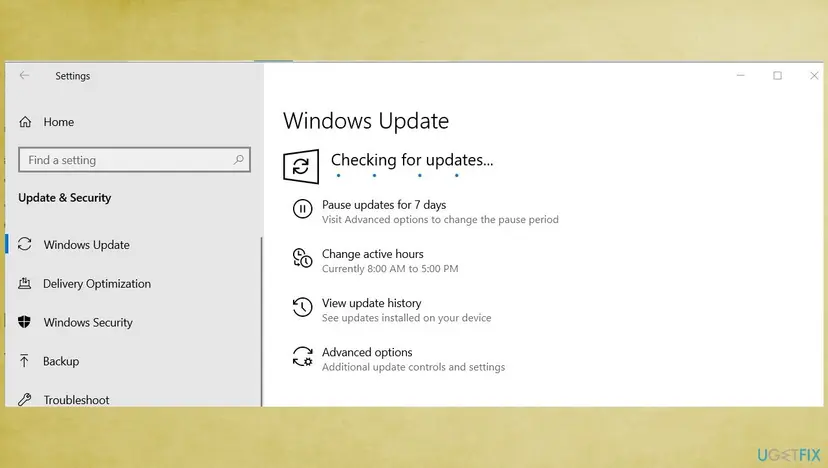Click the Windows Security shield icon
828x468 pixels.
click(24, 322)
